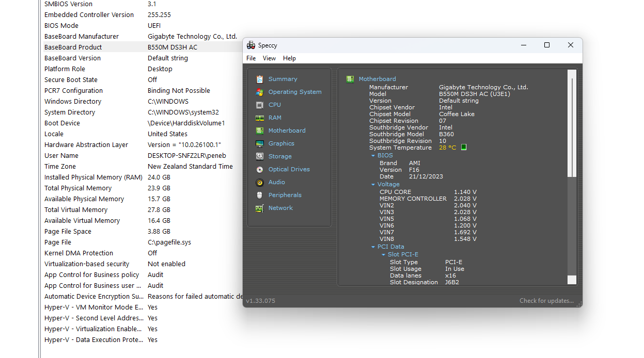
Task: Click the RAM module icon in sidebar
Action: click(260, 118)
